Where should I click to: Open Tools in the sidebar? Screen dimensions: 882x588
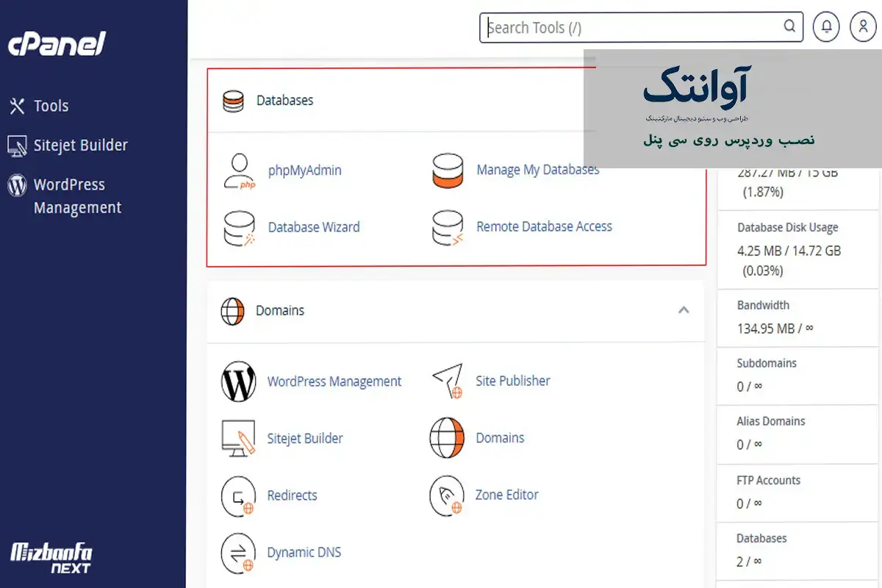[x=51, y=106]
